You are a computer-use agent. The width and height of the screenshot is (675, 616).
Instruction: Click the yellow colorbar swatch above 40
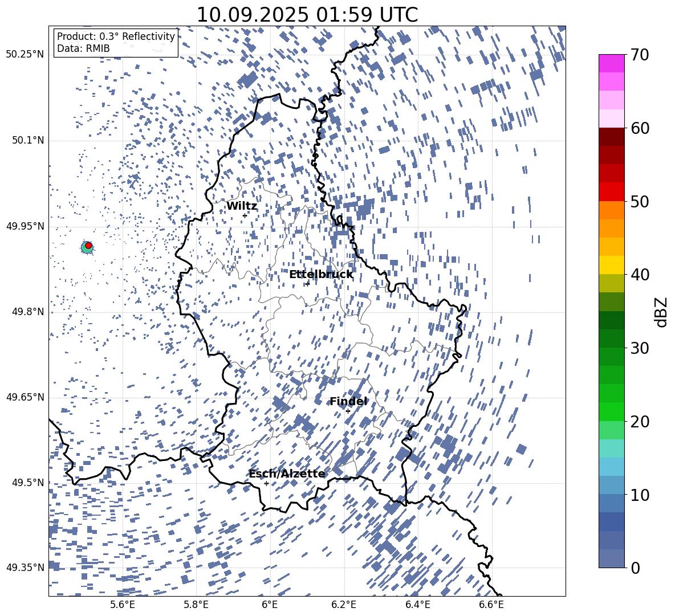[611, 265]
